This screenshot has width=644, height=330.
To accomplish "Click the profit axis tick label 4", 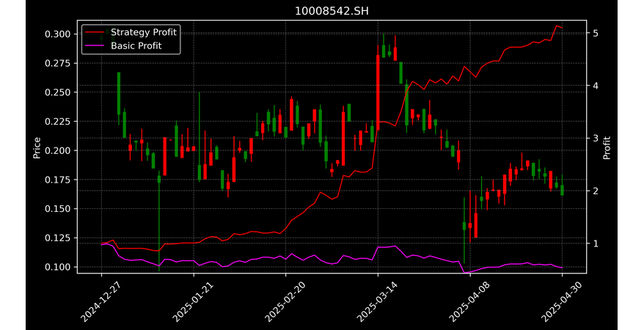I will click(x=595, y=86).
